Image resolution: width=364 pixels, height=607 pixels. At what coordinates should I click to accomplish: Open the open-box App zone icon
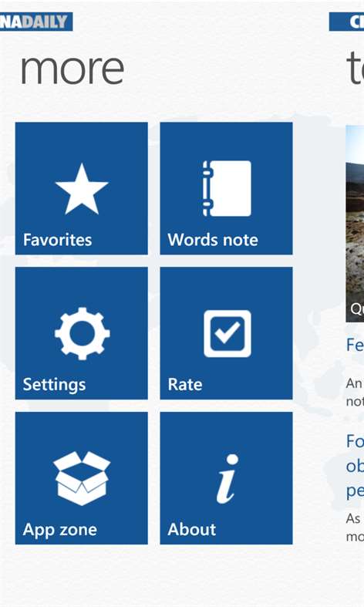click(82, 478)
